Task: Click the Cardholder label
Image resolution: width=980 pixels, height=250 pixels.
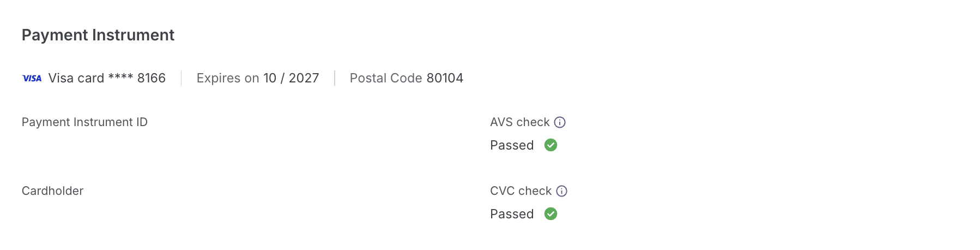Action: [52, 191]
